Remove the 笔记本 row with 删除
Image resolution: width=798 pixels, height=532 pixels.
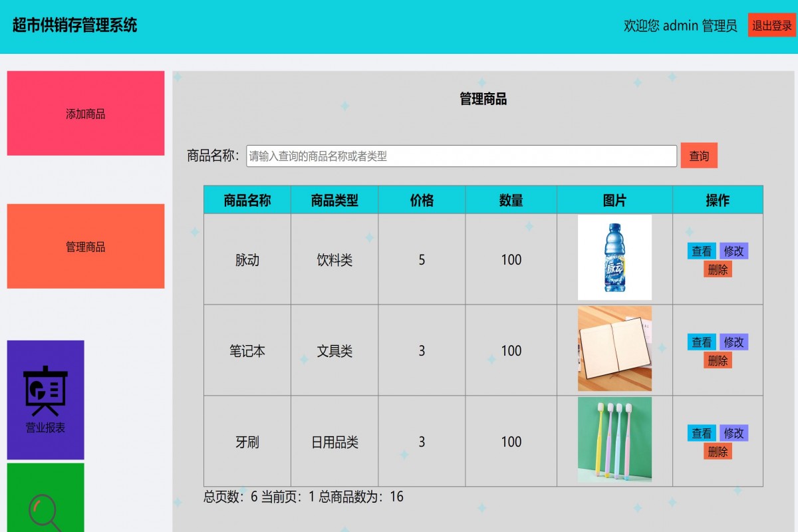pos(718,360)
